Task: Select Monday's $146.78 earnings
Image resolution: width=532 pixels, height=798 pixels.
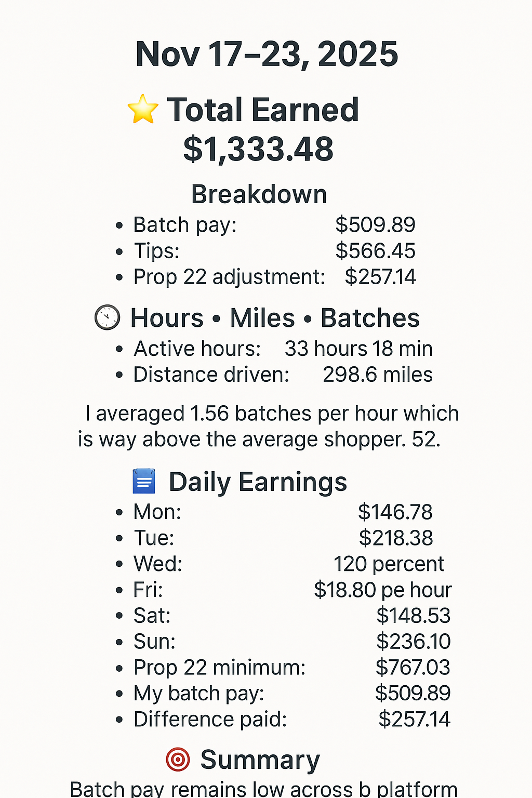Action: [395, 512]
